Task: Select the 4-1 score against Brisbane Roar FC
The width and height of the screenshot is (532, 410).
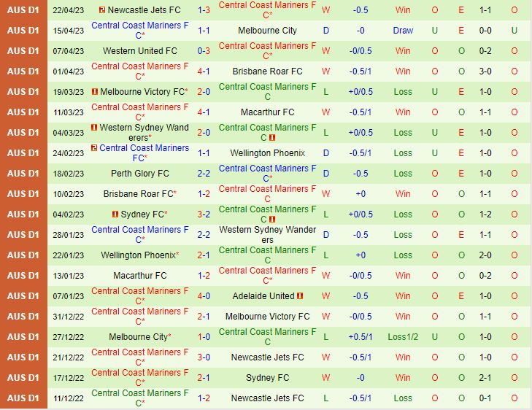Action: (204, 71)
